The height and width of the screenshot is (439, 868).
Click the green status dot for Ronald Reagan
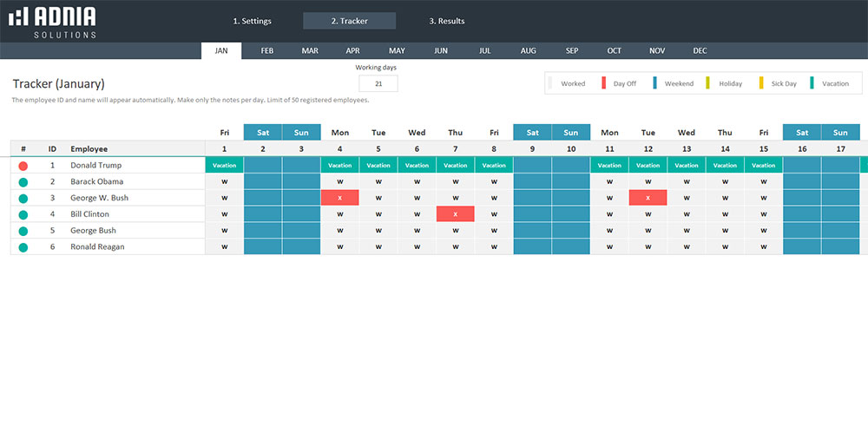tap(23, 247)
